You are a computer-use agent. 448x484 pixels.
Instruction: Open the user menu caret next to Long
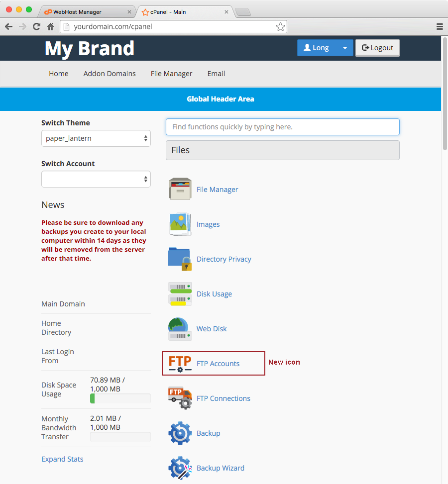(344, 48)
